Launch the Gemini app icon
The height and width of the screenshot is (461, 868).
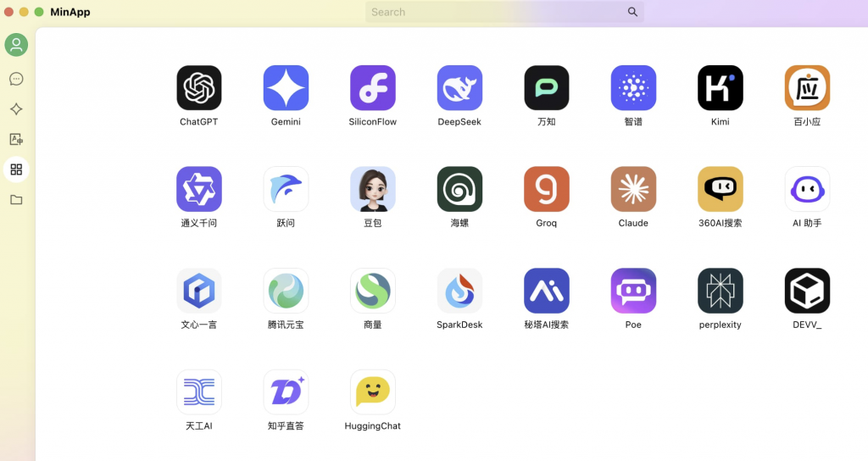tap(286, 88)
